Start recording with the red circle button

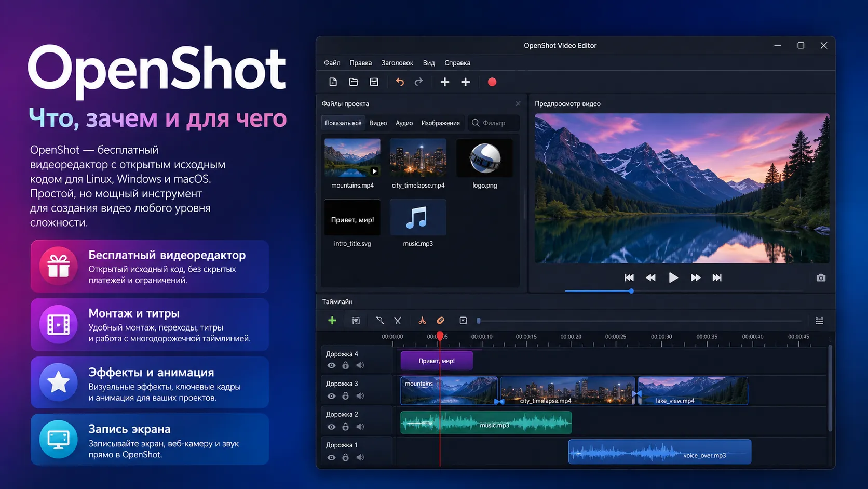click(x=492, y=82)
